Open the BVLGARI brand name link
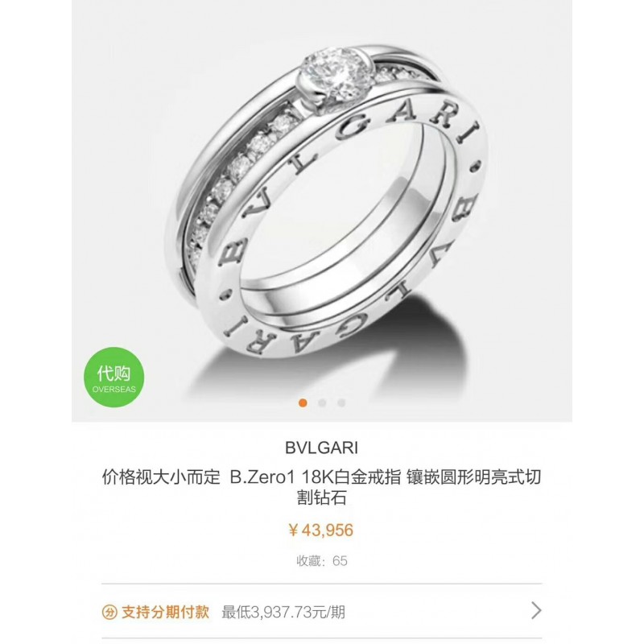Image resolution: width=644 pixels, height=644 pixels. click(x=321, y=448)
